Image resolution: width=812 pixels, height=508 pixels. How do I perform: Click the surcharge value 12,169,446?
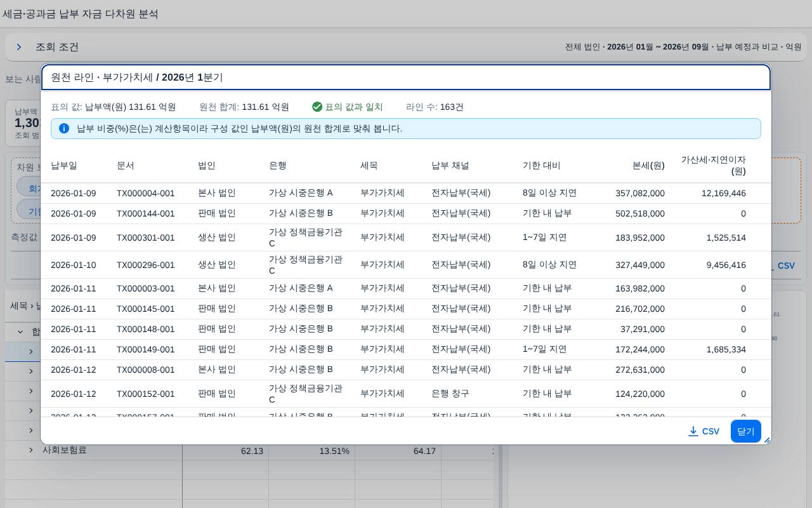724,193
